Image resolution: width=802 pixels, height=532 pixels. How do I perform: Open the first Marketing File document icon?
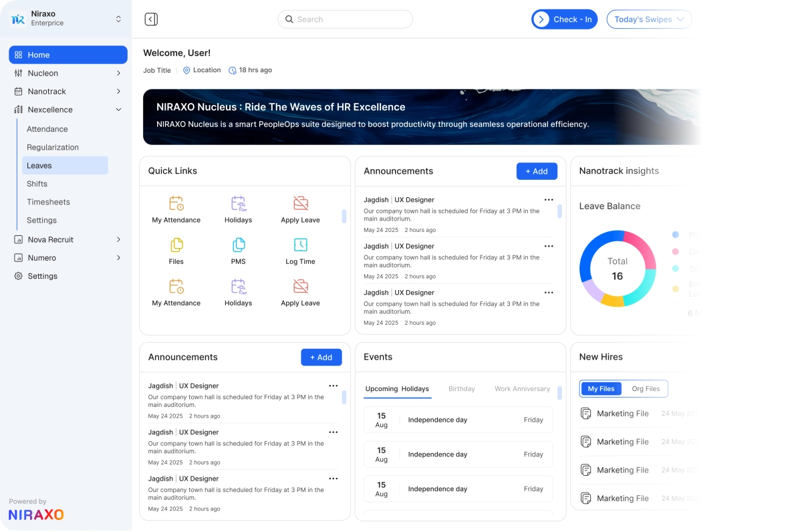[x=586, y=414]
